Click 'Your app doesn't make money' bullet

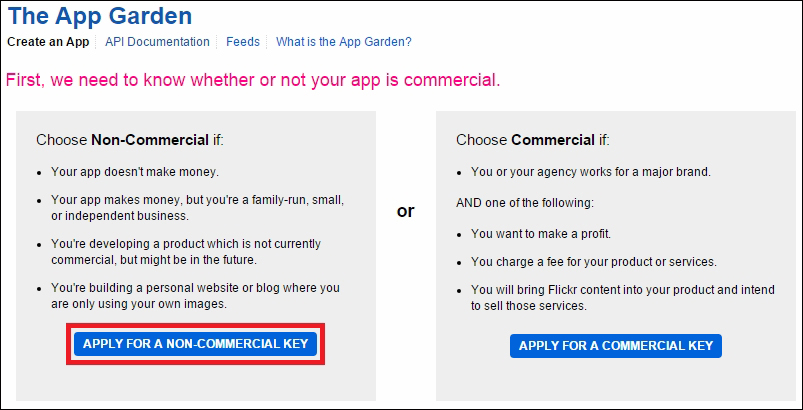coord(135,172)
